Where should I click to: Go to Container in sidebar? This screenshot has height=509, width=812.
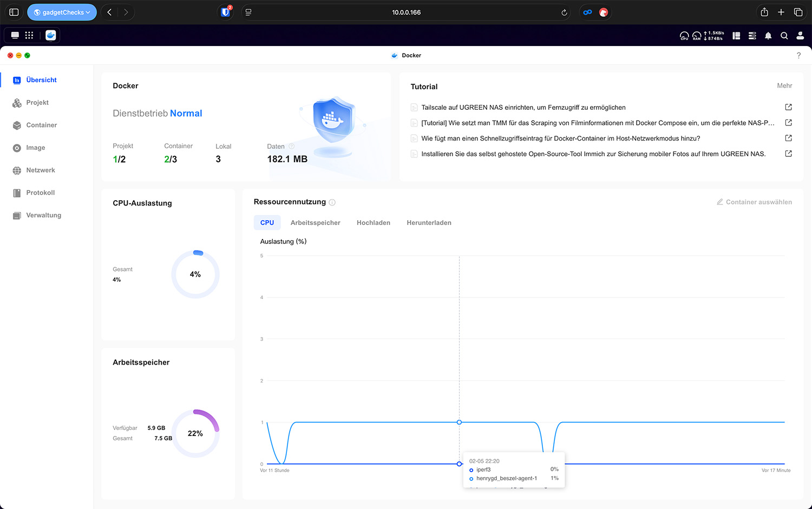(x=41, y=125)
